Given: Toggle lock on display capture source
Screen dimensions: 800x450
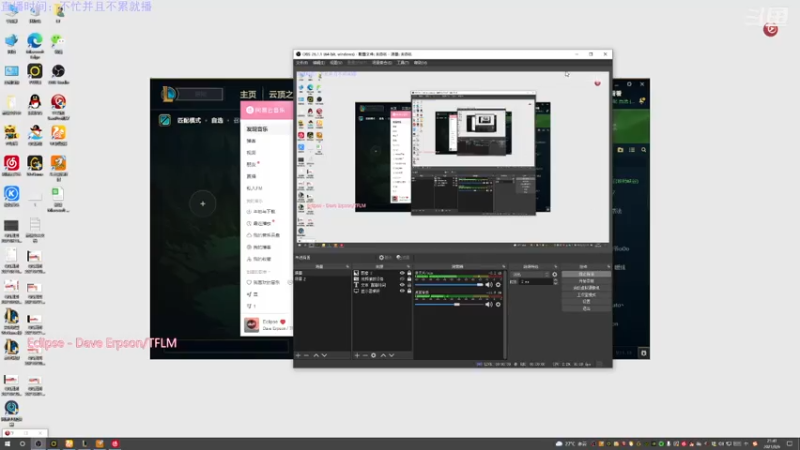Looking at the screenshot, I should (x=409, y=291).
